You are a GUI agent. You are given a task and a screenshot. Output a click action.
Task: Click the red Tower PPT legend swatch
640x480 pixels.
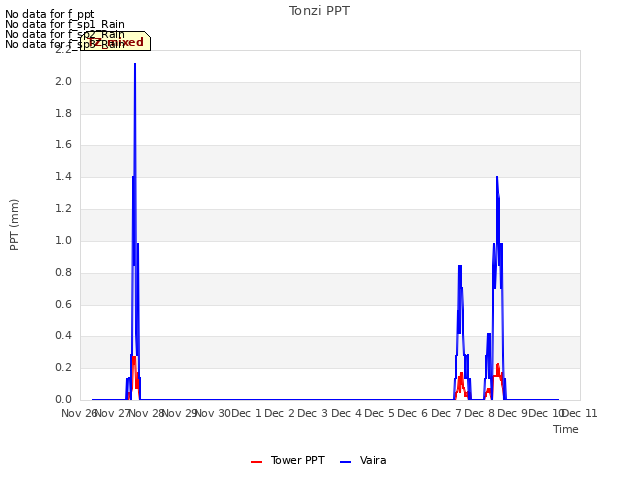pyautogui.click(x=256, y=462)
